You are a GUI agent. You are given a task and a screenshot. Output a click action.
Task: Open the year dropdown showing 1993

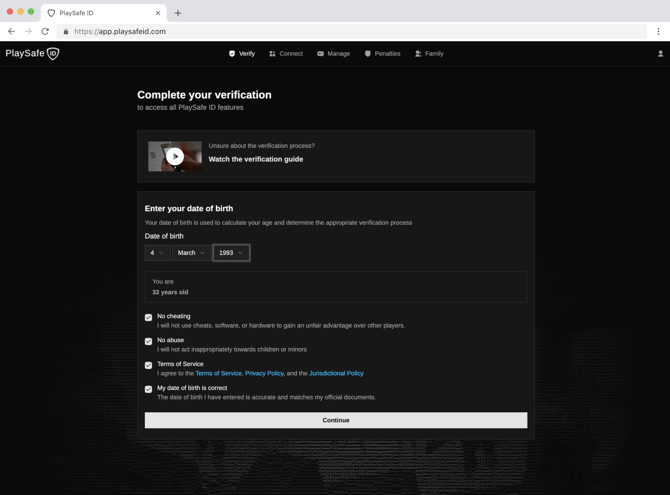click(231, 253)
